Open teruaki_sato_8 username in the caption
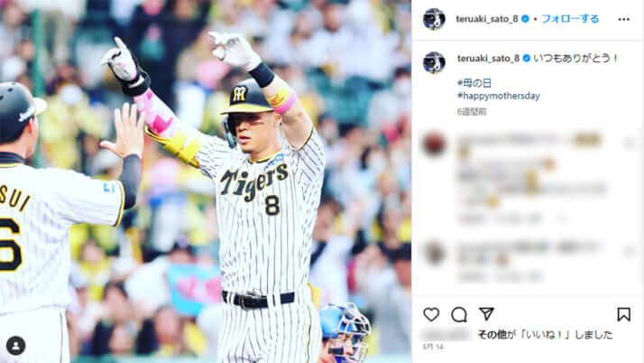 (488, 59)
